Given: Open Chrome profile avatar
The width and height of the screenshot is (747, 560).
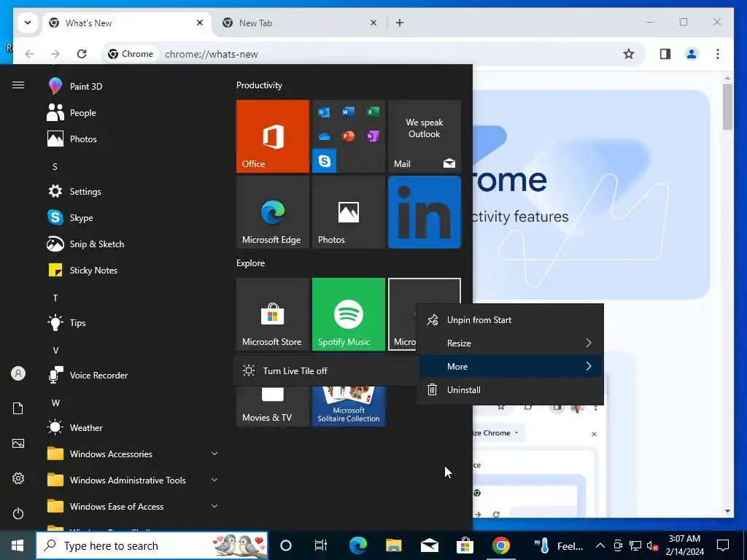Looking at the screenshot, I should (x=692, y=54).
